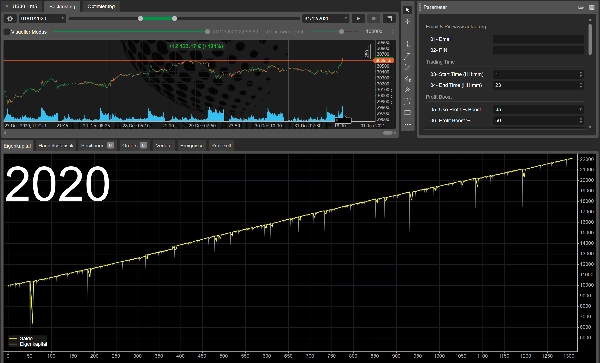Click the orange current price label

(x=383, y=60)
